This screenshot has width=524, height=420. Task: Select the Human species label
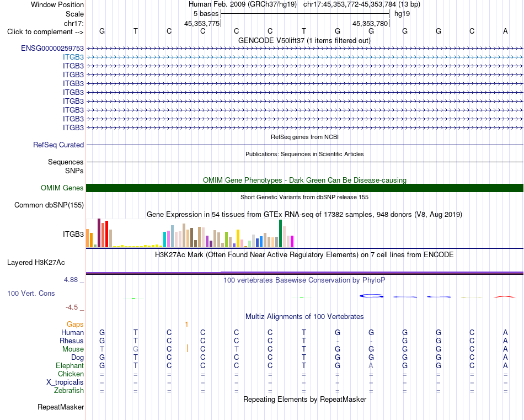coord(72,332)
